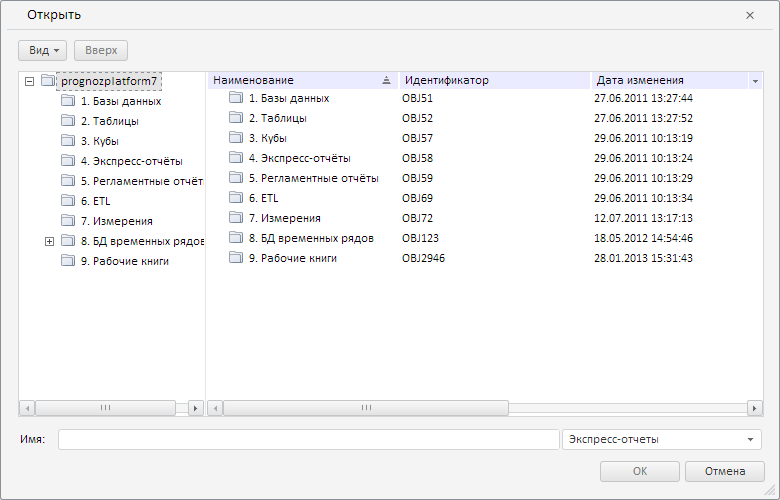Screen dimensions: 780x500
Task: Click the 4. Экспресс-отчёты folder icon in list
Action: [236, 158]
